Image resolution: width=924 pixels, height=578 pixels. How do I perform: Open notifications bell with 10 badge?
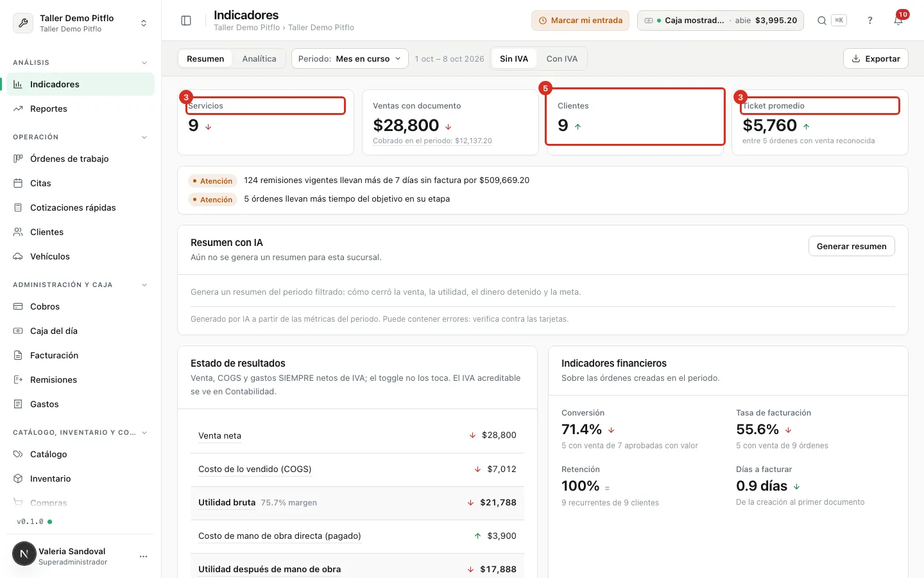tap(898, 21)
